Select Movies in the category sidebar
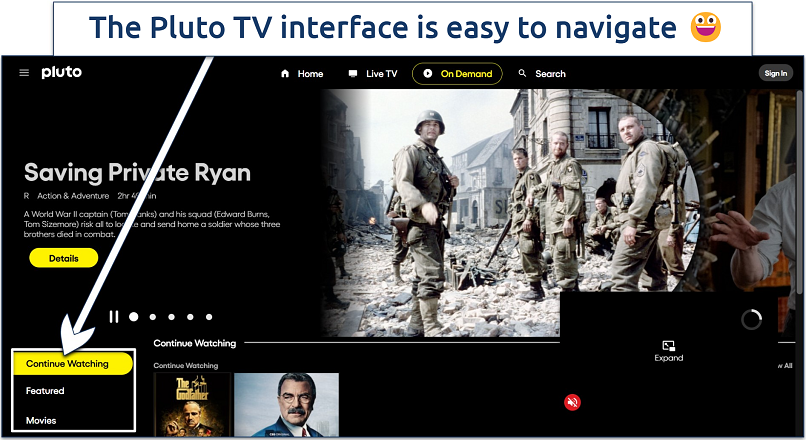806x440 pixels. pos(41,420)
